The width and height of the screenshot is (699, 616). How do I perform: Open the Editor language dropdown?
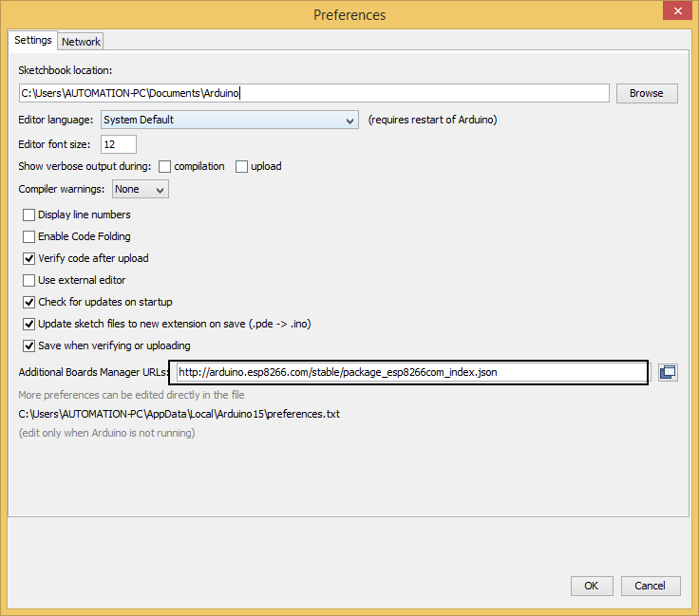click(x=230, y=120)
